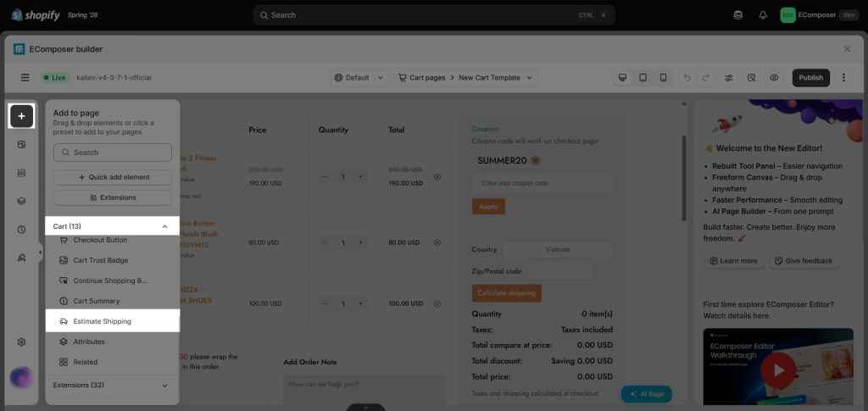
Task: Select the Estimate Shipping element
Action: [113, 321]
